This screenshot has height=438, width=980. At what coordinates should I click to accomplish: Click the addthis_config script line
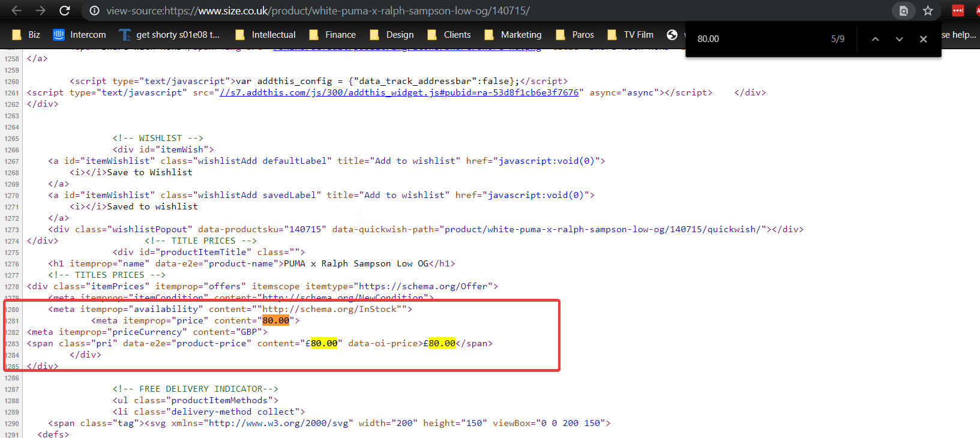coord(319,81)
